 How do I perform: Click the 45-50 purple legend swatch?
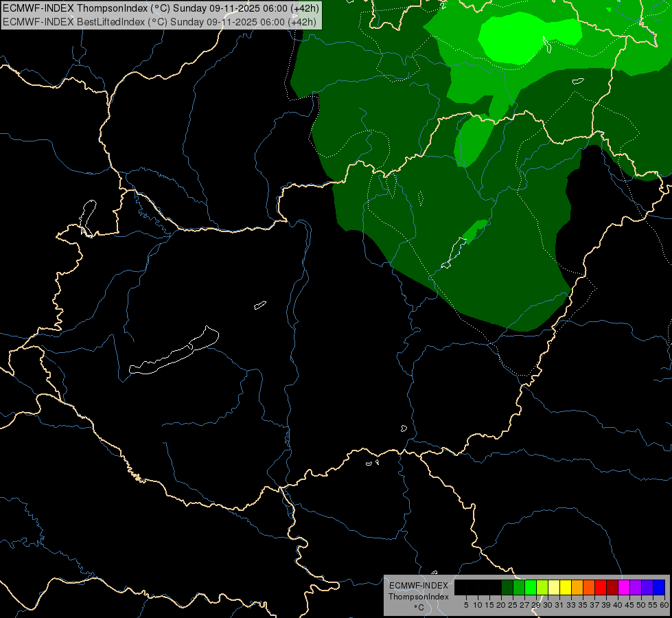(636, 587)
